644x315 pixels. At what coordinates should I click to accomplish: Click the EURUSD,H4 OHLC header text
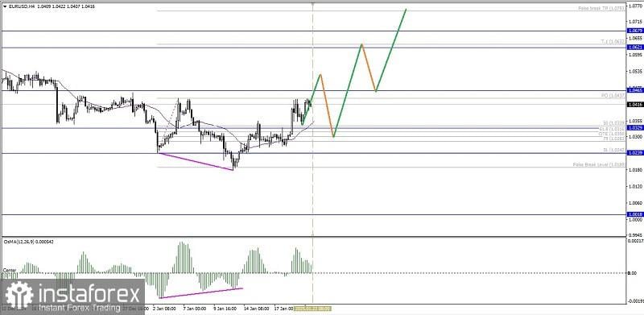pyautogui.click(x=52, y=6)
